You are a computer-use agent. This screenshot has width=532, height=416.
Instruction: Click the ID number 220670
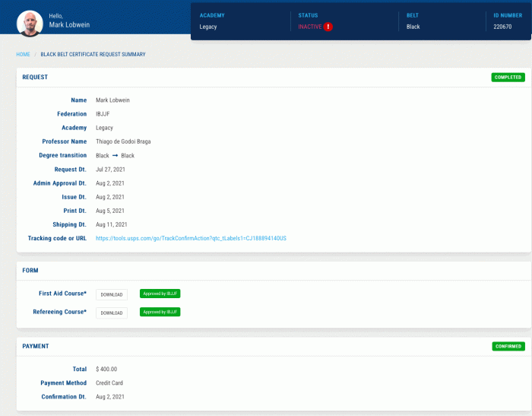click(502, 27)
